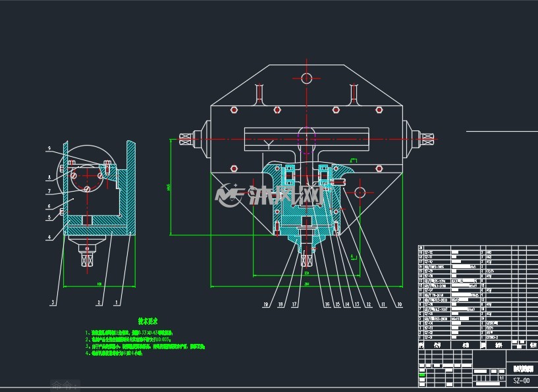The width and height of the screenshot is (538, 392).
Task: Pick technical requirement line 3
Action: (x=145, y=347)
